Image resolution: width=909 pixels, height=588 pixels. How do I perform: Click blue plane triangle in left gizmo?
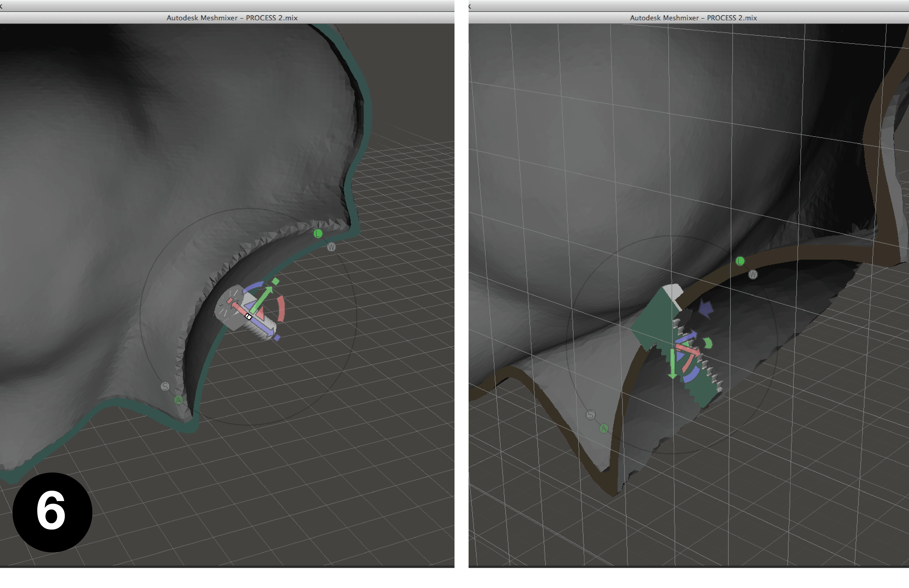[250, 305]
